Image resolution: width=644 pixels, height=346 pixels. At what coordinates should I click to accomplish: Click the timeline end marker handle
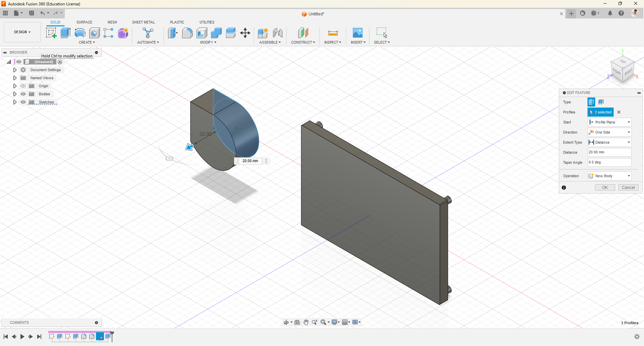tap(112, 336)
